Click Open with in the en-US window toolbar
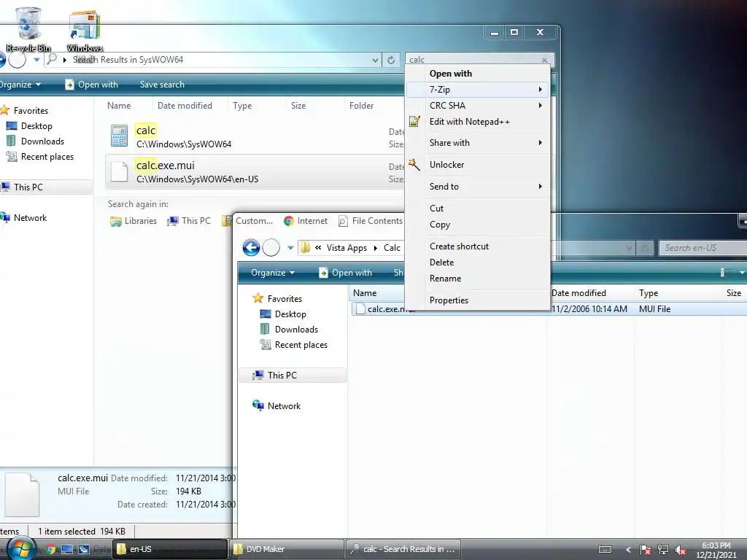The width and height of the screenshot is (747, 560). point(345,273)
